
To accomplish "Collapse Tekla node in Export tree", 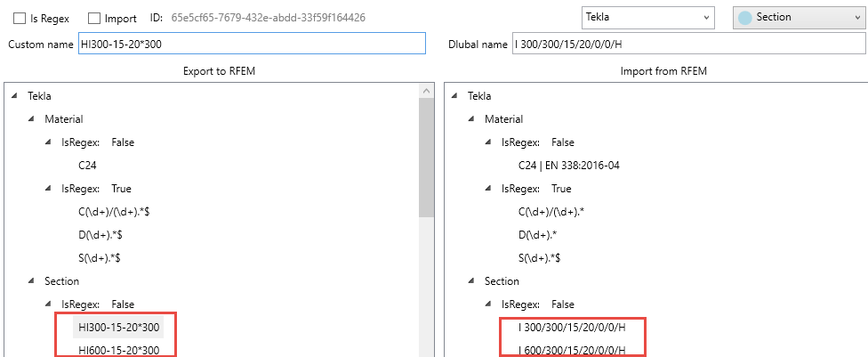I will (x=15, y=96).
